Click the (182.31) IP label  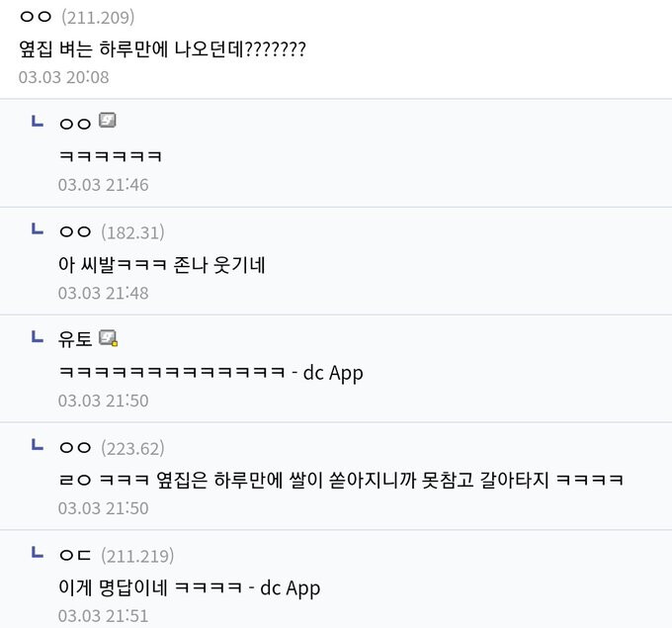[132, 232]
